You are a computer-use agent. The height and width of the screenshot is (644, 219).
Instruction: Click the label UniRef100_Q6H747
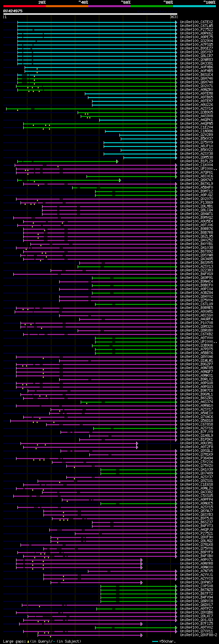(196, 180)
